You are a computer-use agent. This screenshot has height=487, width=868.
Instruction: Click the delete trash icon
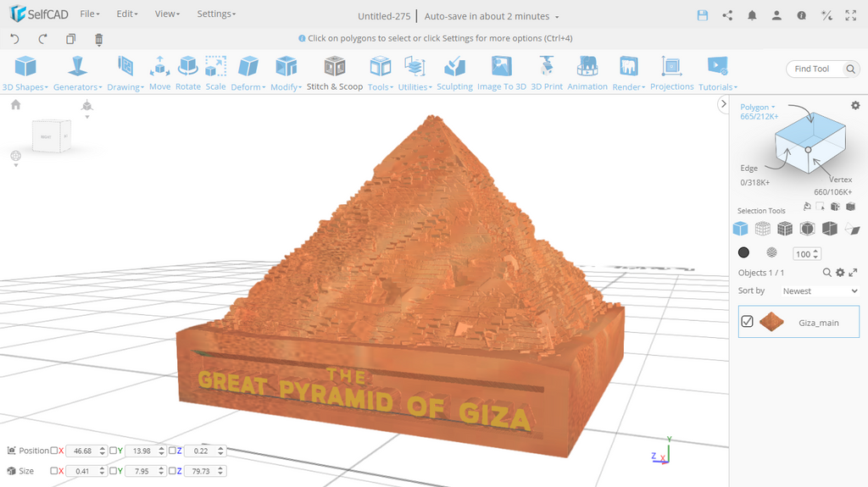coord(99,39)
